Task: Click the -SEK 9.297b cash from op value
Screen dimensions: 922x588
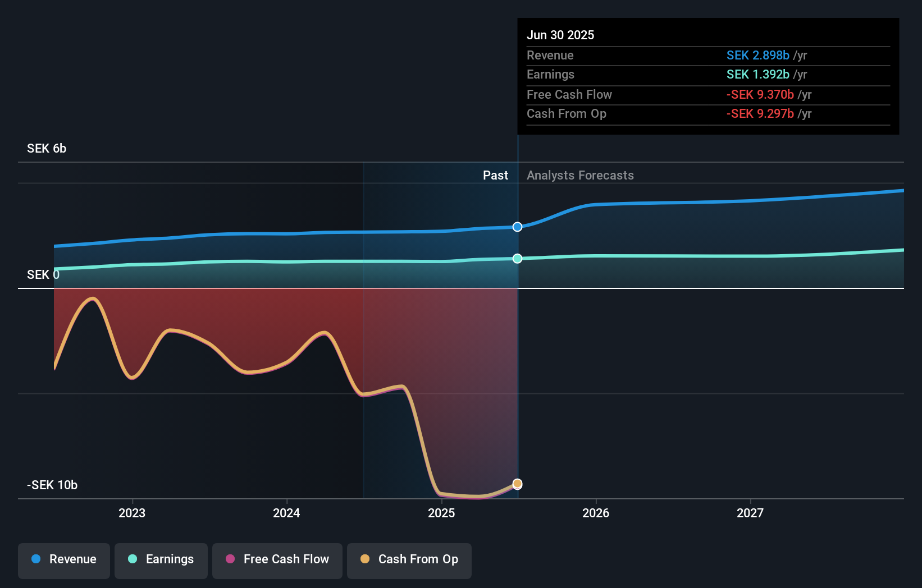Action: [x=760, y=114]
